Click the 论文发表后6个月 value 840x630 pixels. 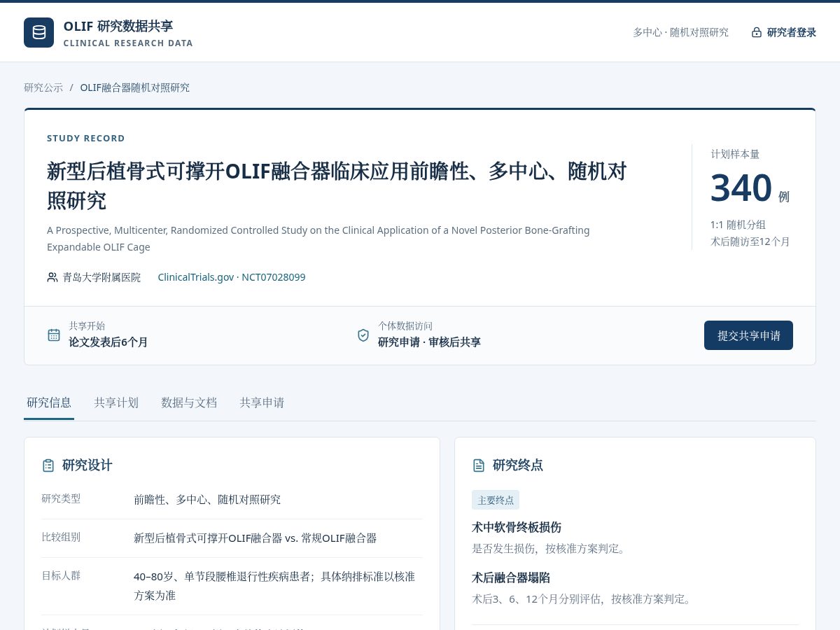108,342
